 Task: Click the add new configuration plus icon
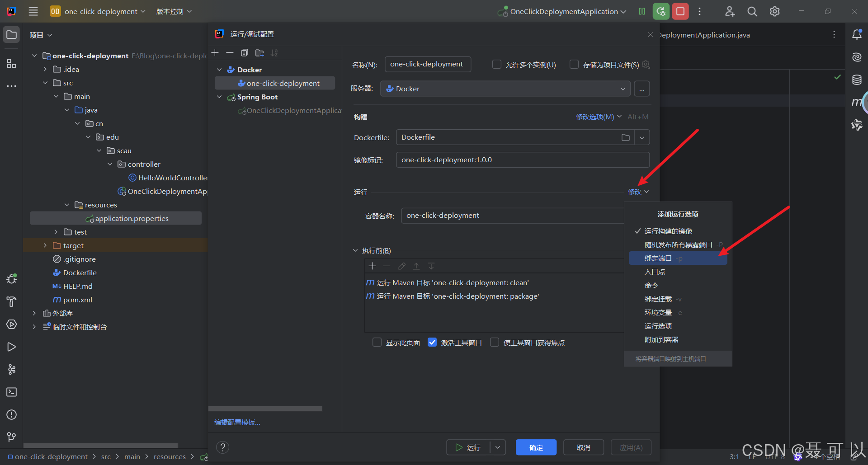click(215, 53)
